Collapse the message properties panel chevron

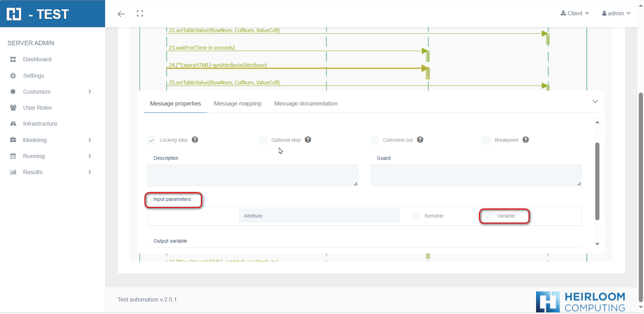(595, 102)
